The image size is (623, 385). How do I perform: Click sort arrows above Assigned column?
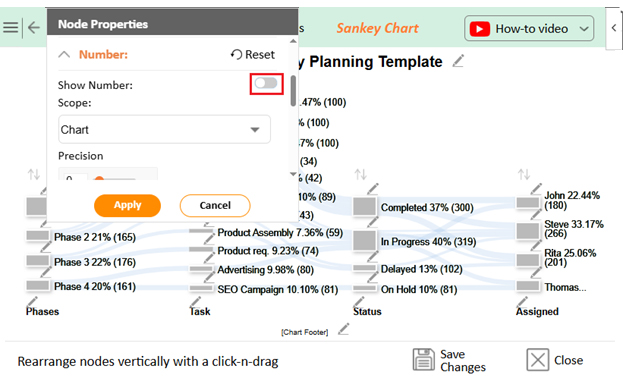click(524, 174)
